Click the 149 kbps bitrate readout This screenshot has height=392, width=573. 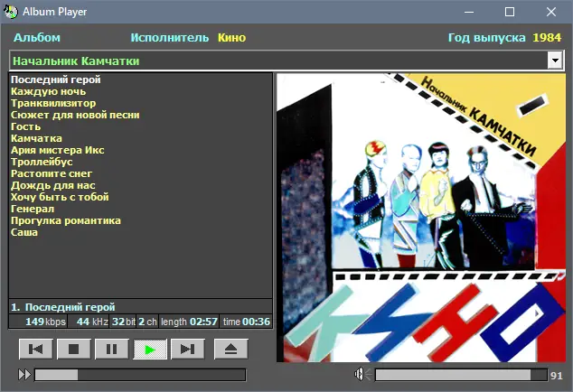tap(45, 322)
